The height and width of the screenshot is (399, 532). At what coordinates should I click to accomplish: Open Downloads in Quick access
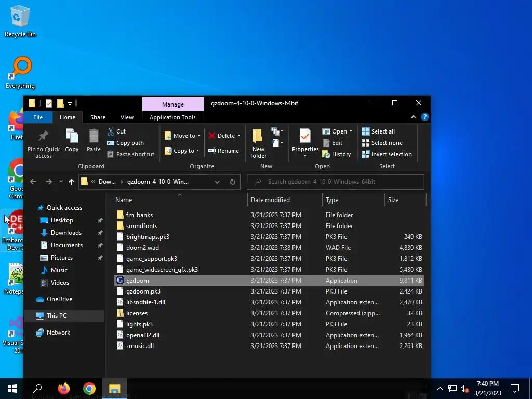click(66, 233)
